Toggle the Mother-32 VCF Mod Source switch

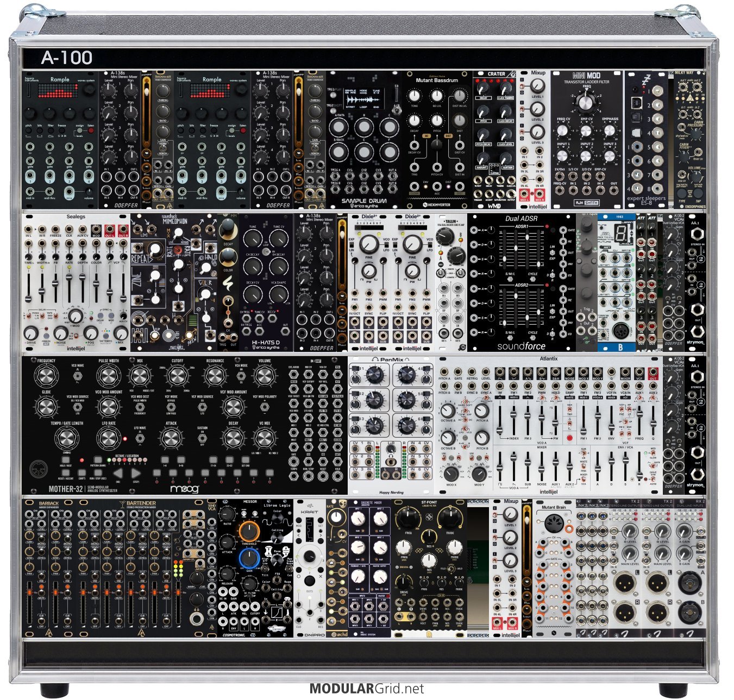202,406
